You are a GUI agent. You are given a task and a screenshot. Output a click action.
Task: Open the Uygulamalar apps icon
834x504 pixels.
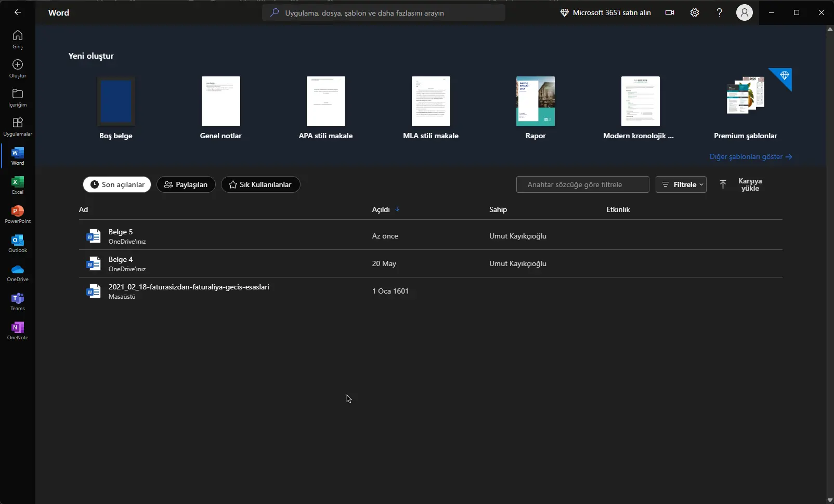coord(18,126)
